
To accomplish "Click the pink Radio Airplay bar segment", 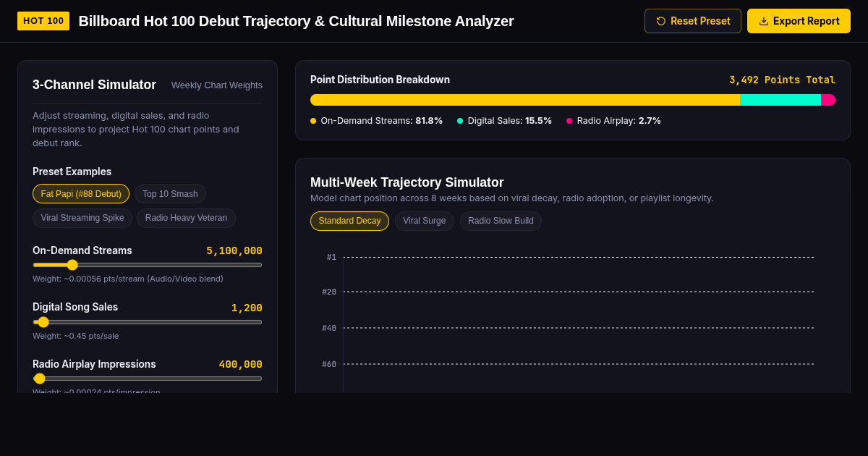I will [x=828, y=100].
